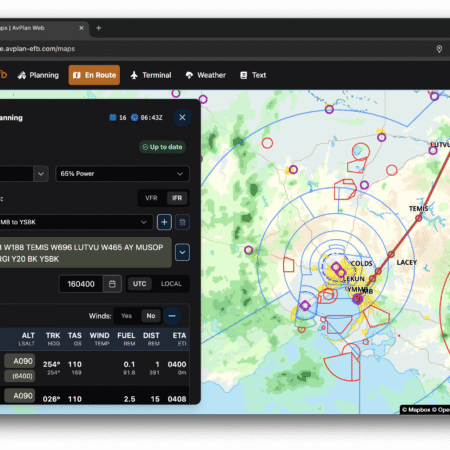450x450 pixels.
Task: Open the Text tab
Action: 253,75
